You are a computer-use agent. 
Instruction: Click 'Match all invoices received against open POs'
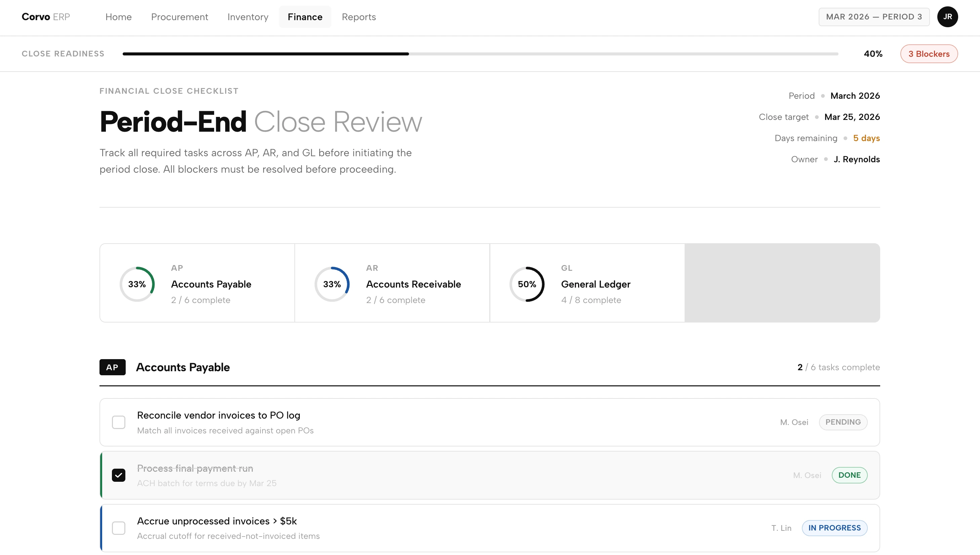(226, 430)
